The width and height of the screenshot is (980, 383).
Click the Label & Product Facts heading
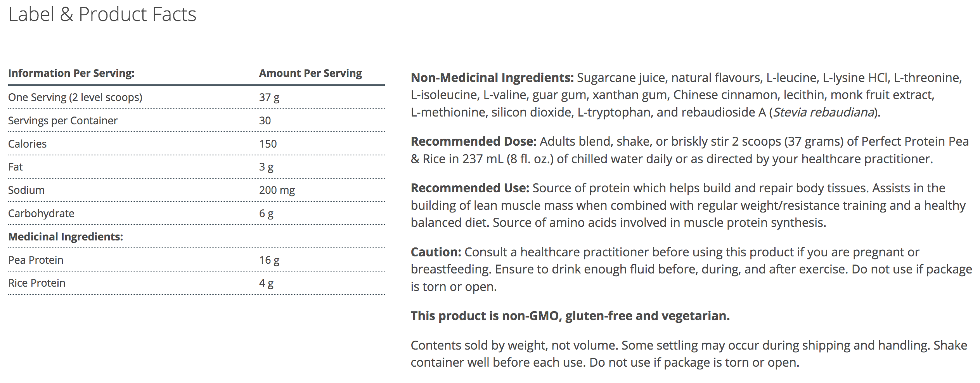pos(102,15)
